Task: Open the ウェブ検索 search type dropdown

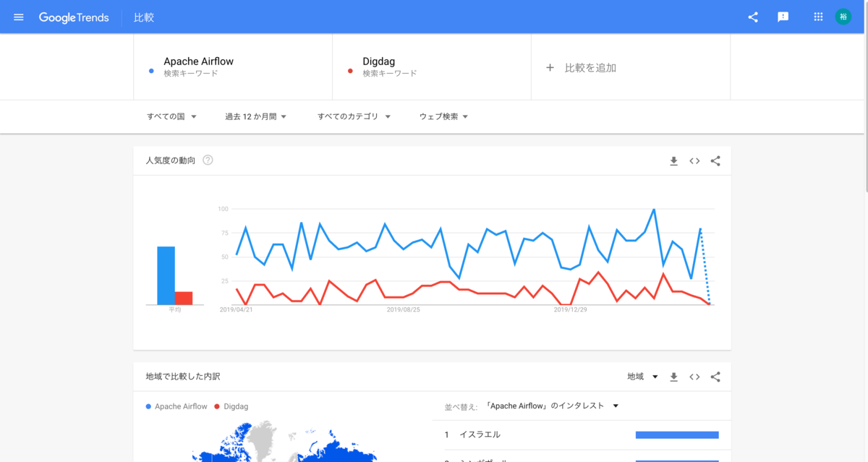Action: (x=444, y=116)
